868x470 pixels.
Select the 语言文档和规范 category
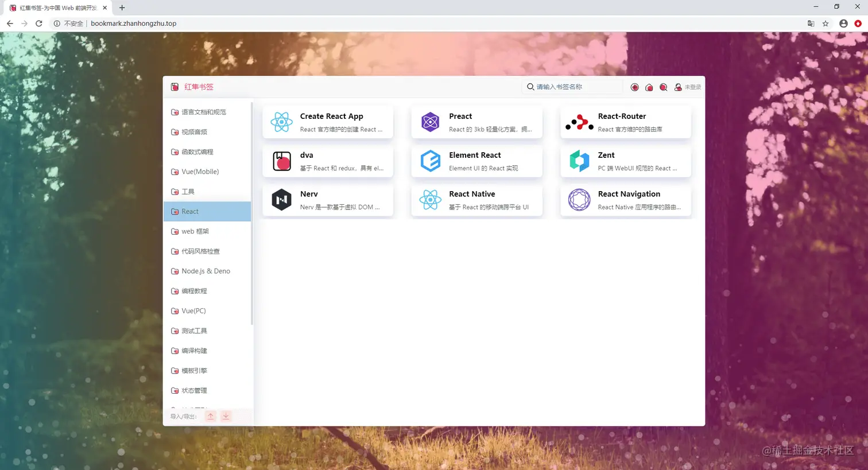[x=207, y=112]
